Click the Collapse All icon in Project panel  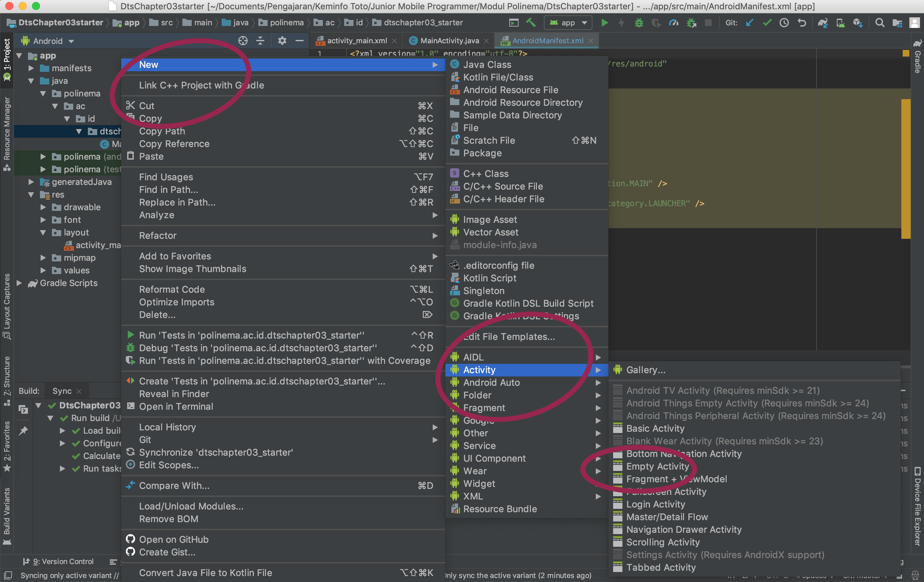point(260,41)
